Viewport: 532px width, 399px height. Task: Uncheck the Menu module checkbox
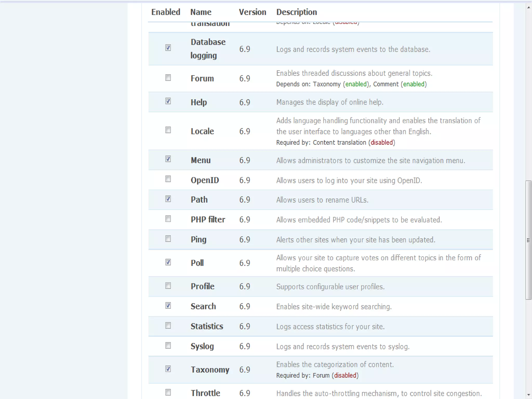coord(168,159)
